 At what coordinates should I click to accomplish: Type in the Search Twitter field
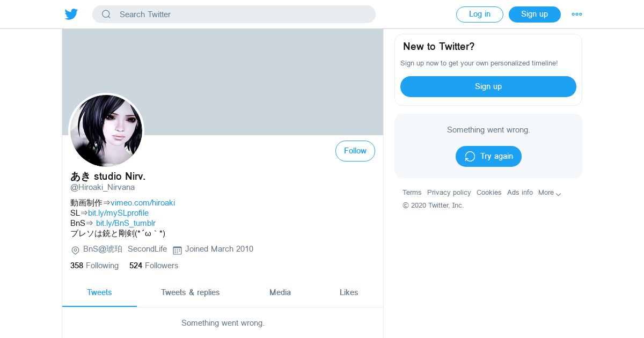241,14
